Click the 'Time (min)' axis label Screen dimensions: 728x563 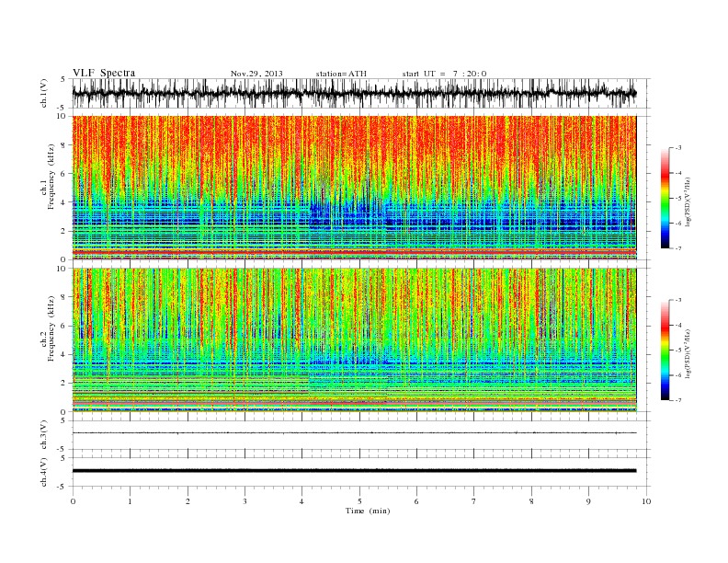[x=368, y=511]
